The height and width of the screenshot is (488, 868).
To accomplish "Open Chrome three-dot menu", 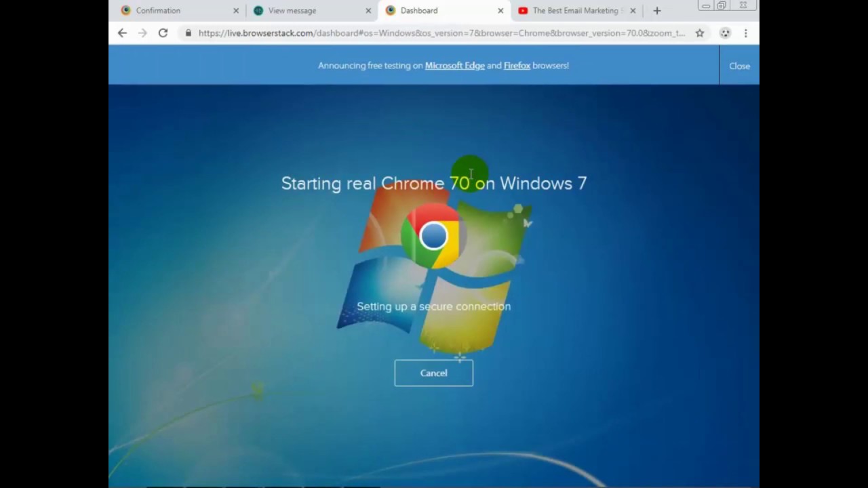I will (x=745, y=33).
